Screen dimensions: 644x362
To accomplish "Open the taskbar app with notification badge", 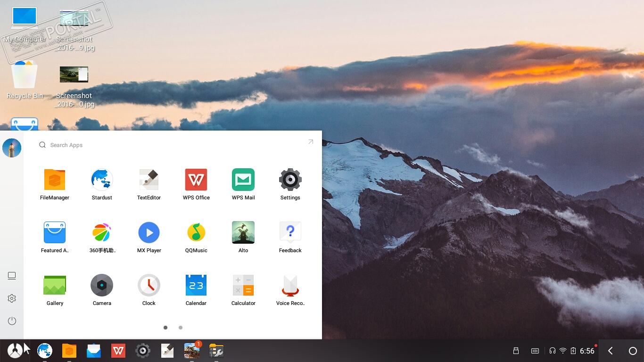I will pos(192,350).
